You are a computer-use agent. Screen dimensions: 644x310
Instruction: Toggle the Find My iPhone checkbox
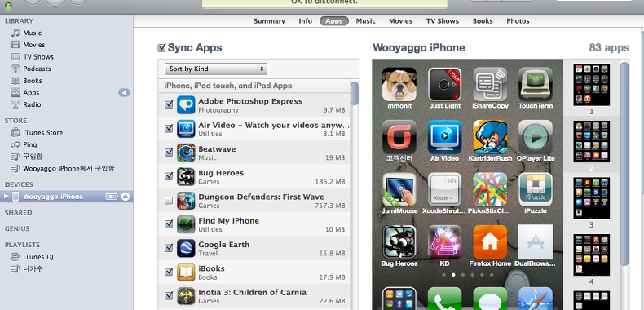(169, 224)
